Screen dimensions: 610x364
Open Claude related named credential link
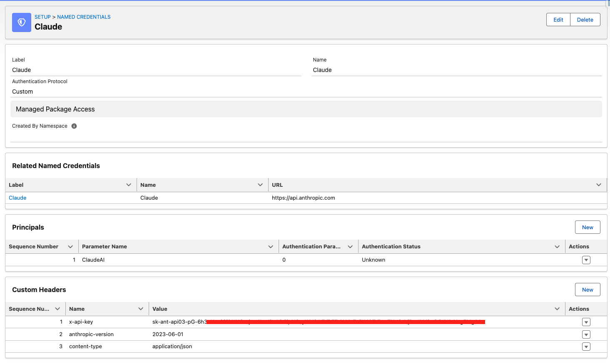pos(17,198)
